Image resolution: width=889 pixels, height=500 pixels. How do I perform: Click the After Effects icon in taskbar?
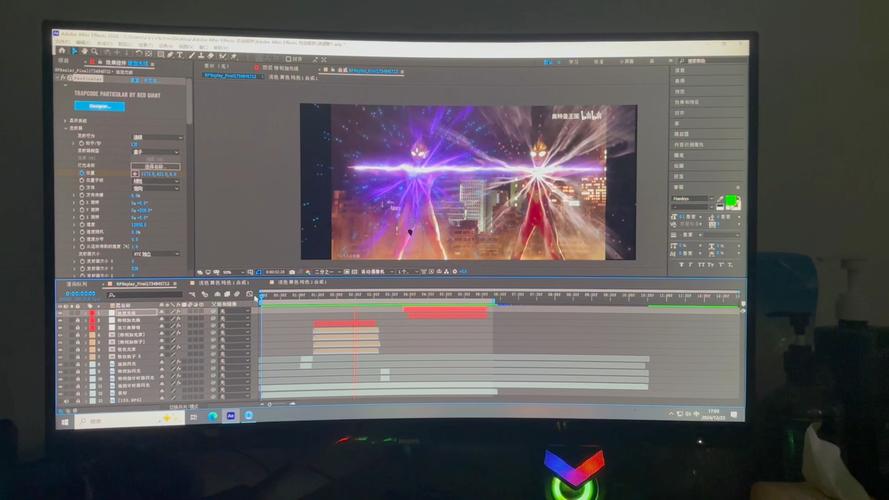(231, 416)
